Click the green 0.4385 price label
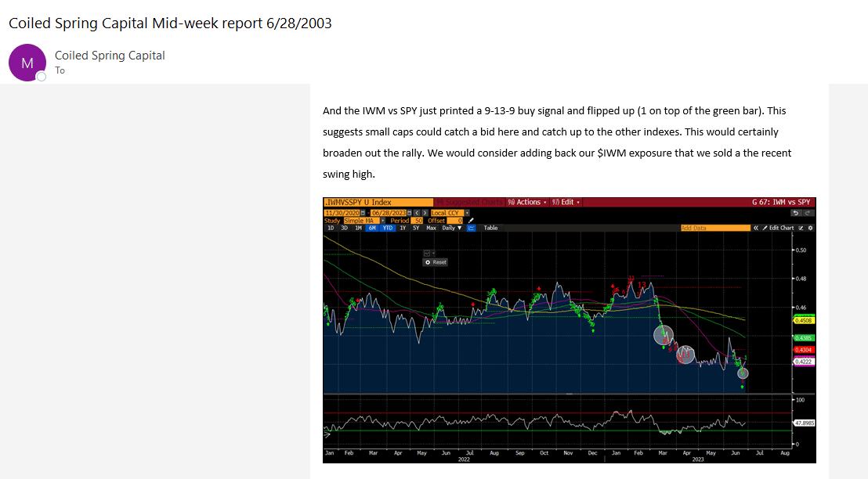Viewport: 868px width, 479px height. click(803, 338)
